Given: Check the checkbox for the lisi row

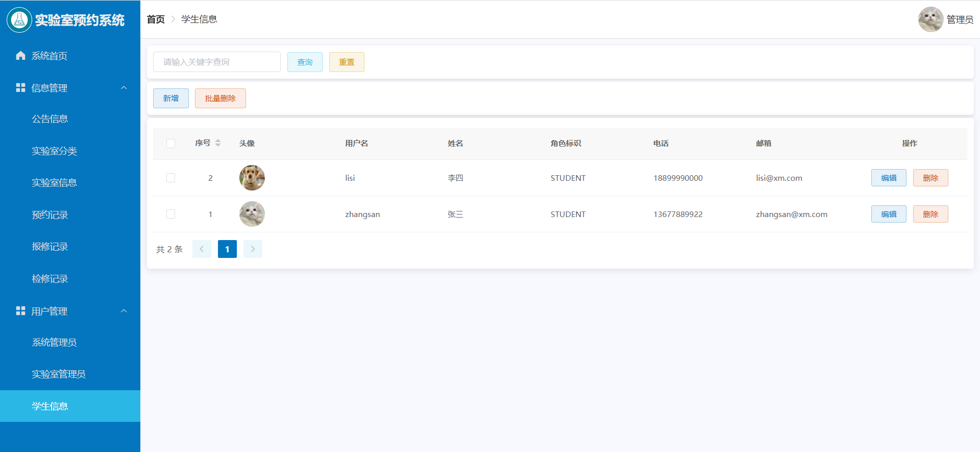Looking at the screenshot, I should 170,178.
